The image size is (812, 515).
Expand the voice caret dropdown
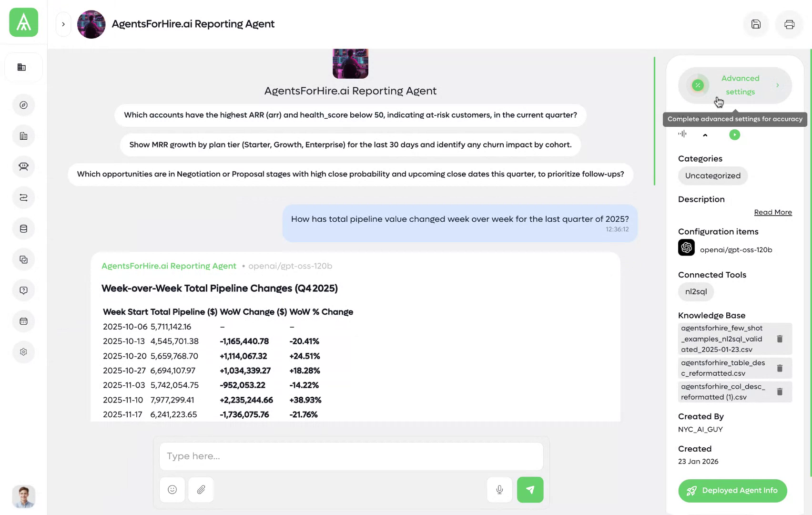coord(705,135)
